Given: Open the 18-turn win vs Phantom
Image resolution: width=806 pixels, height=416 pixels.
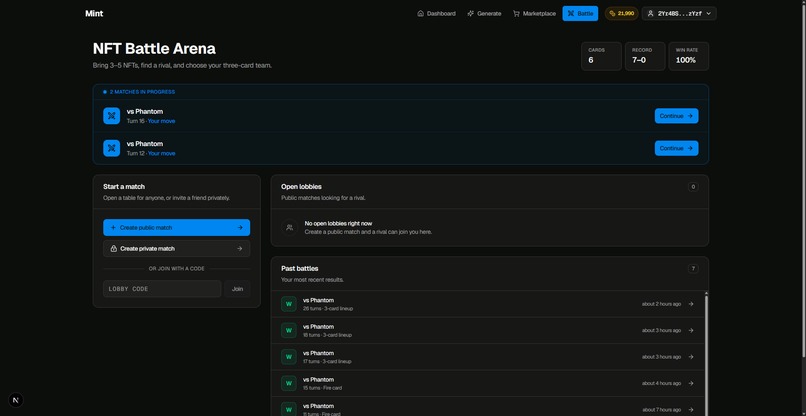Looking at the screenshot, I should pyautogui.click(x=488, y=330).
